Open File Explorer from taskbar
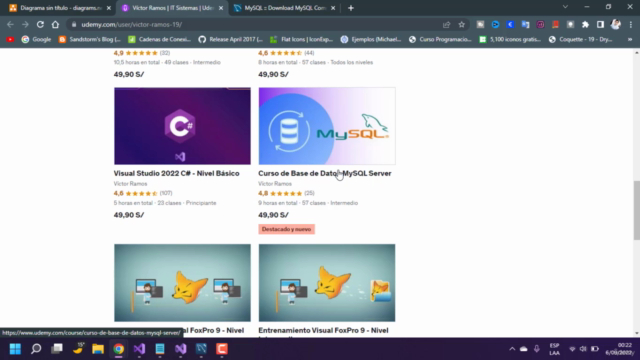Viewport: 640px width, 360px height. point(98,349)
